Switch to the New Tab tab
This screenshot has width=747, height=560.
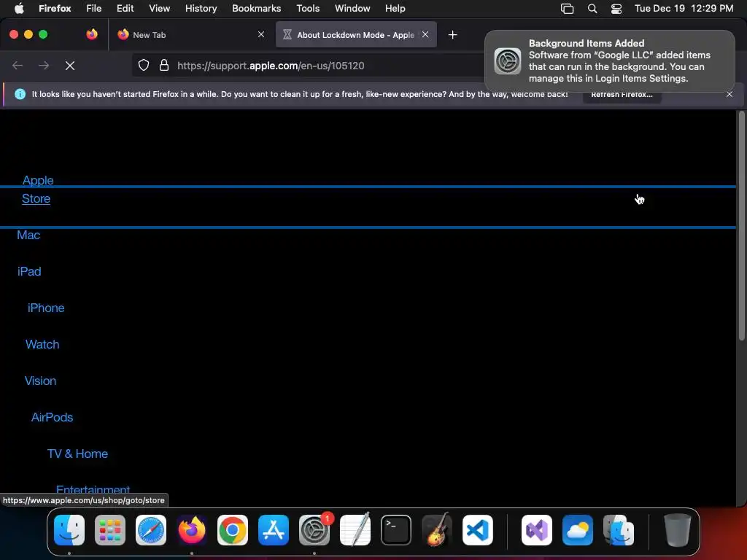(x=190, y=34)
